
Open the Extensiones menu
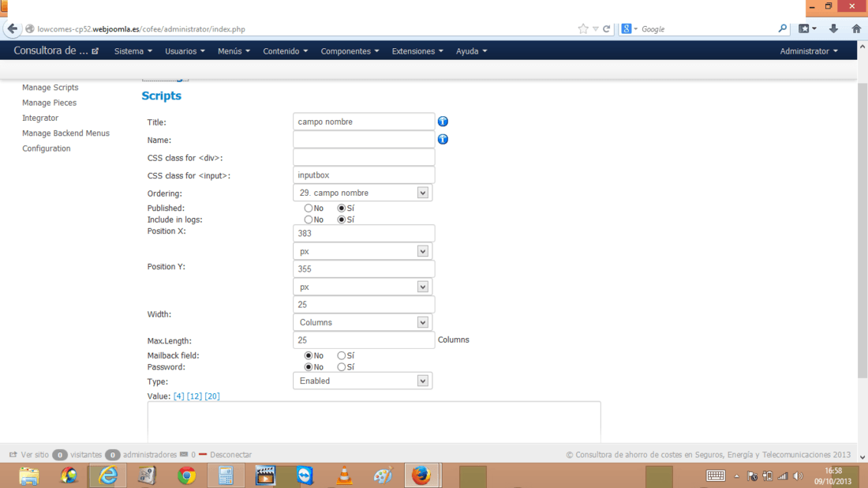point(417,51)
